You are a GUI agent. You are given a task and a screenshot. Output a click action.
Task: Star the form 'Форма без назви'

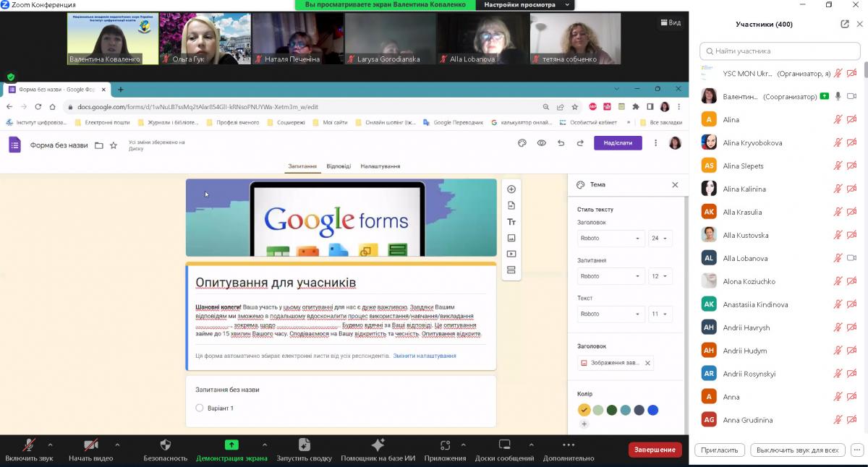coord(114,145)
